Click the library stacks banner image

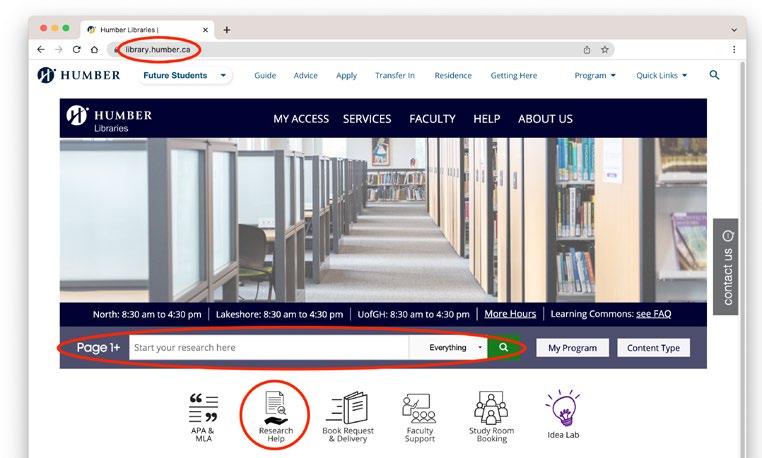[x=383, y=220]
